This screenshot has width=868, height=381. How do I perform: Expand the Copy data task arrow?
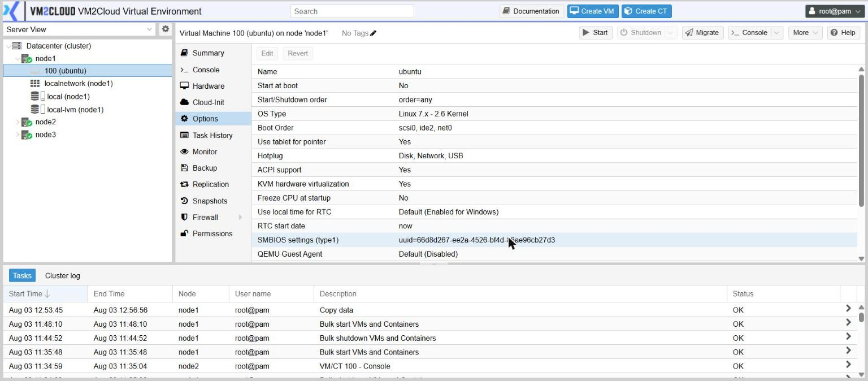[848, 309]
